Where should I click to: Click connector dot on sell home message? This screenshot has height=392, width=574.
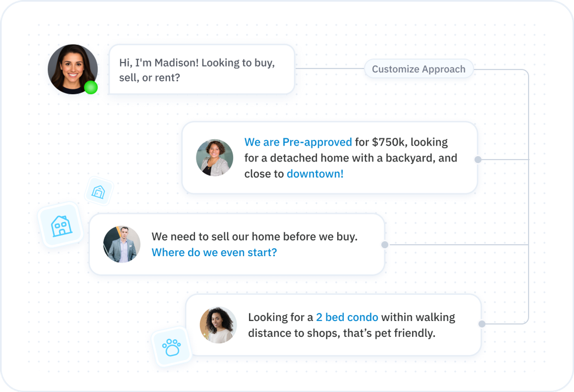pos(385,245)
